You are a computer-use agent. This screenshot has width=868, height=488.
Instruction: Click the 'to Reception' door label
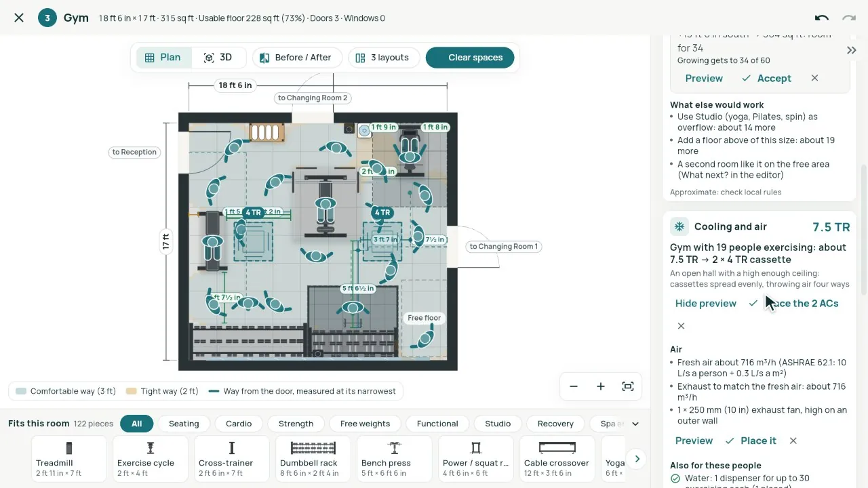(134, 152)
